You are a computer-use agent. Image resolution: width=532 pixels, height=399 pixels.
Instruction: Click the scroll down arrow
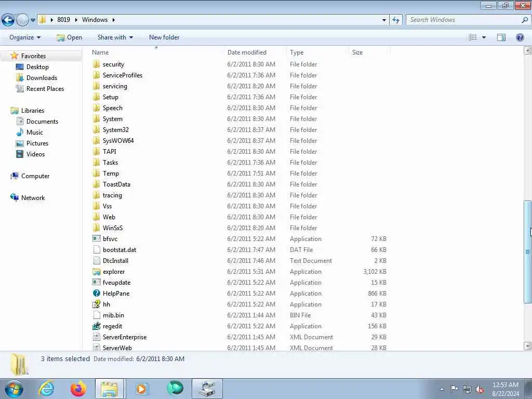tap(527, 346)
